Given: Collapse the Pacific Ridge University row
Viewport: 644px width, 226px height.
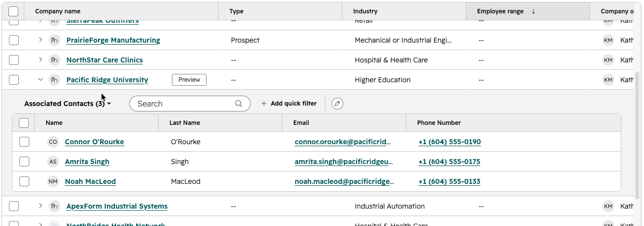Looking at the screenshot, I should (41, 80).
